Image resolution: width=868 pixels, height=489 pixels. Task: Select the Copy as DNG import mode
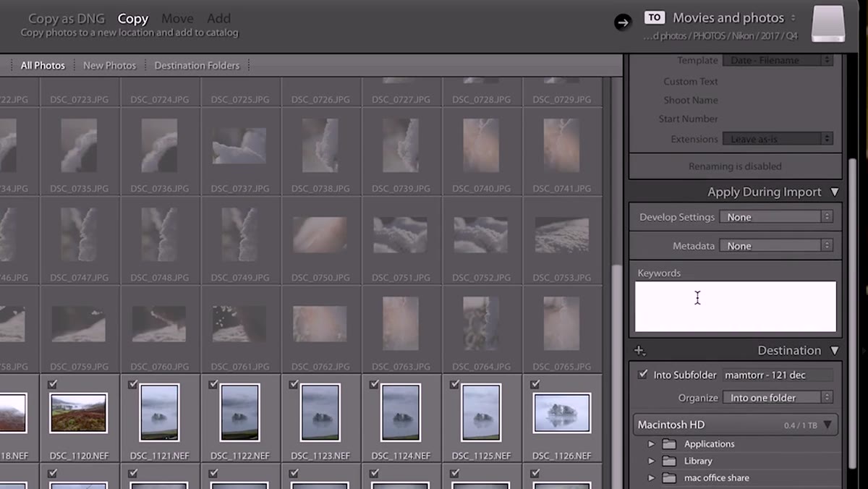(67, 19)
